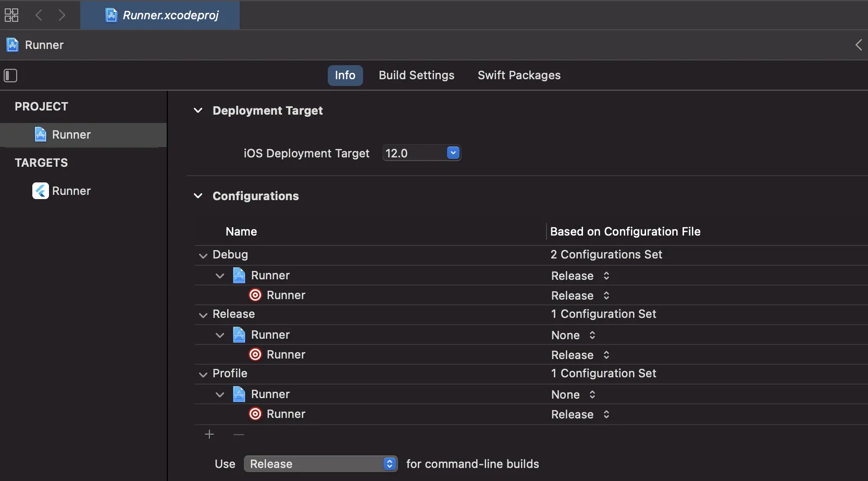Image resolution: width=868 pixels, height=481 pixels.
Task: Change Profile Runner project config file None
Action: point(573,394)
